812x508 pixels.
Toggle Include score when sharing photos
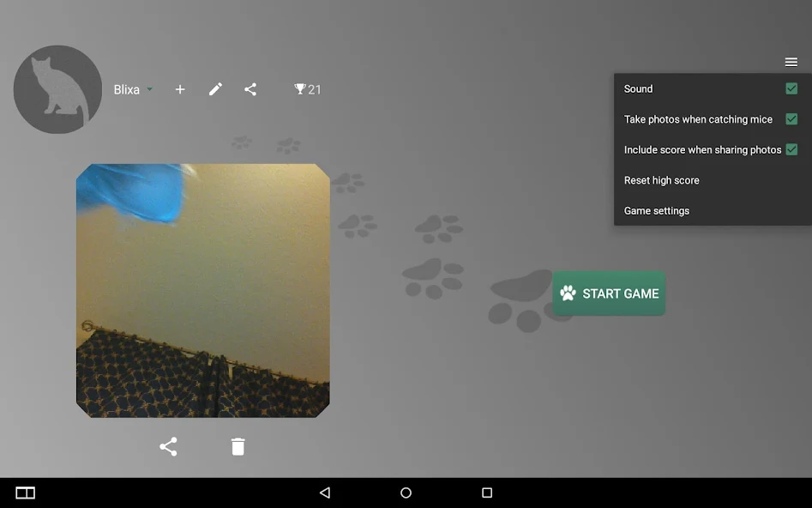[791, 149]
